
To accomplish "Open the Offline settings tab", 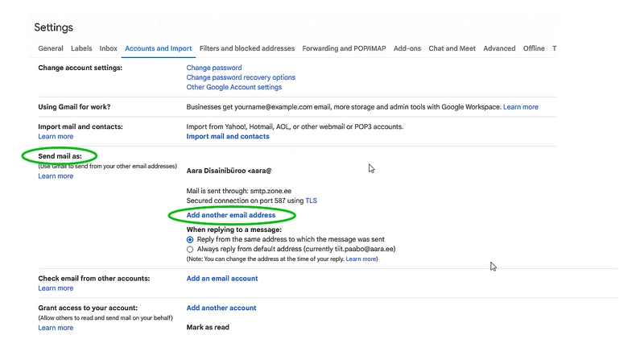I will coord(534,48).
